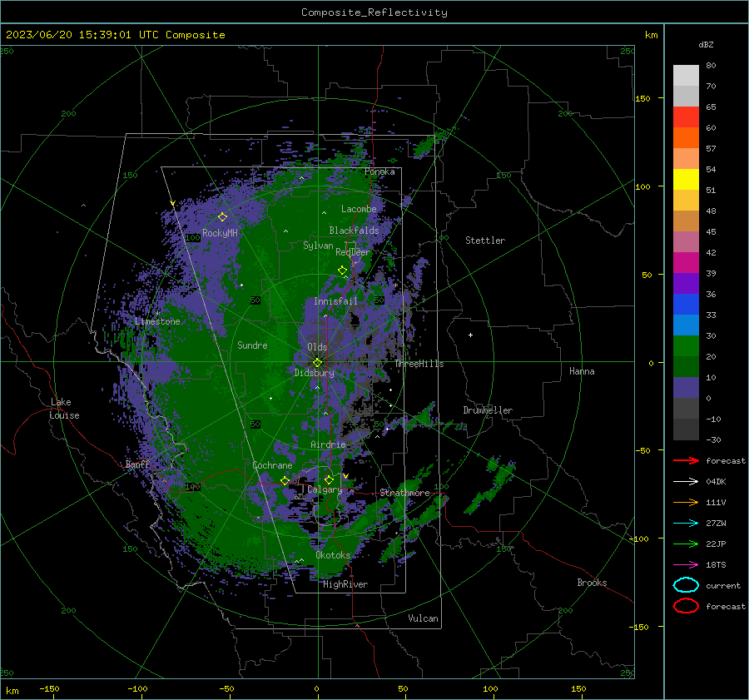The width and height of the screenshot is (749, 700).
Task: Click the yellow km unit label at top right
Action: point(651,35)
